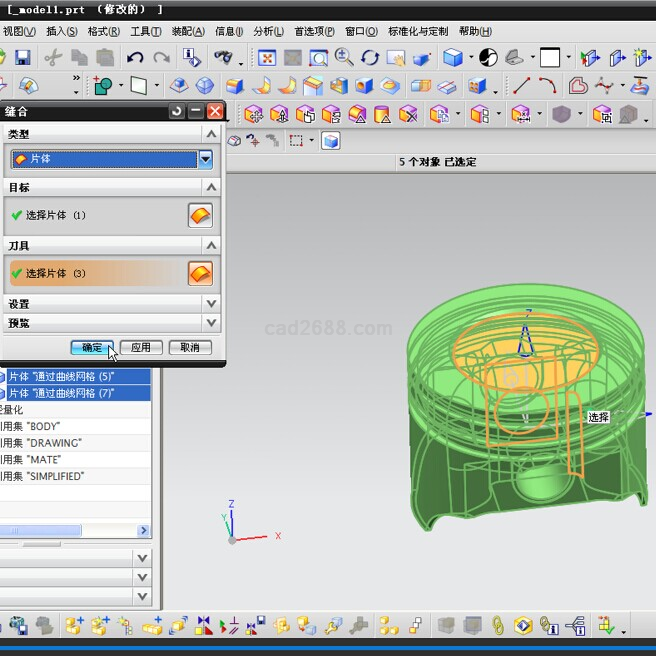The image size is (656, 656).
Task: Reset the 缝合 dialog with the reset icon
Action: coord(177,112)
